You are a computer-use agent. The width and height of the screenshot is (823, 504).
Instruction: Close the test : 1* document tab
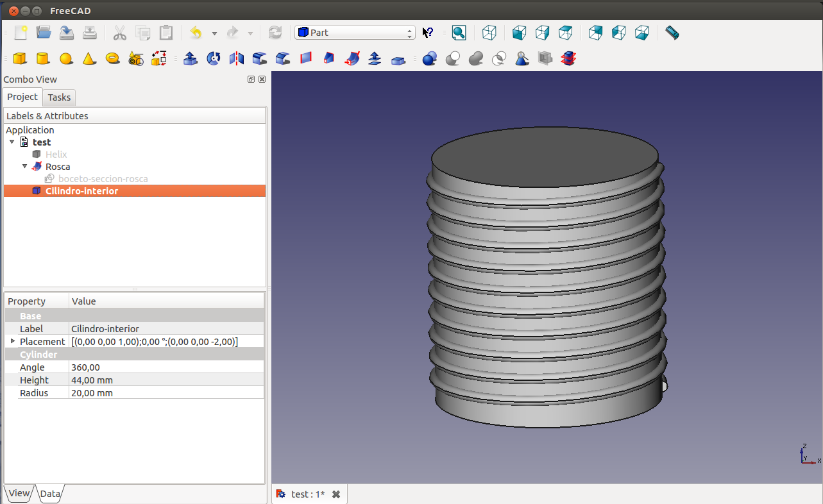coord(335,494)
